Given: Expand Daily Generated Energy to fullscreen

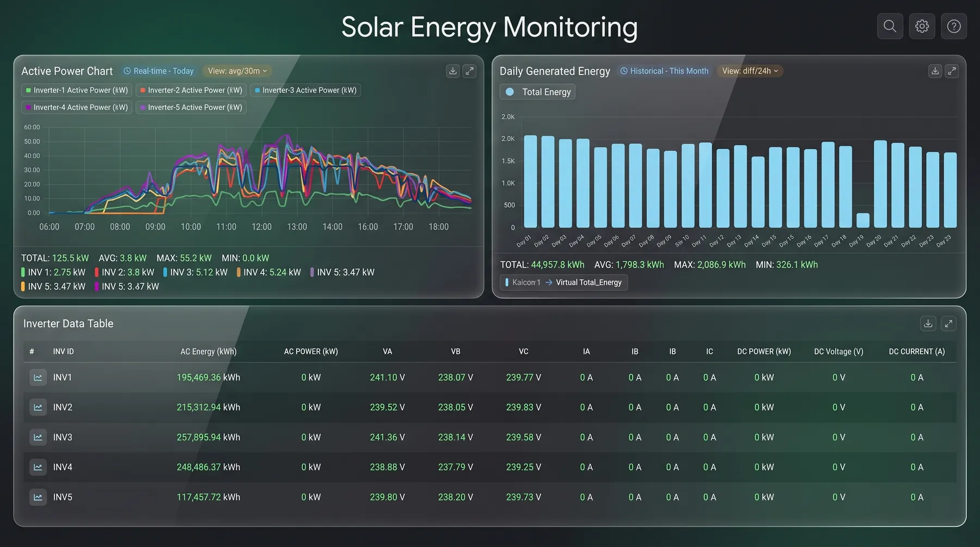Looking at the screenshot, I should click(x=952, y=71).
